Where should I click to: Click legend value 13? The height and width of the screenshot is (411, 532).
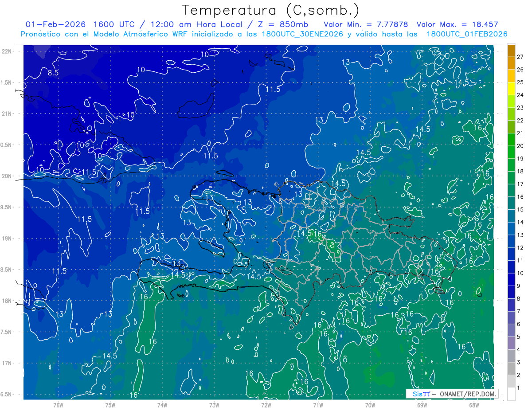[x=520, y=235]
